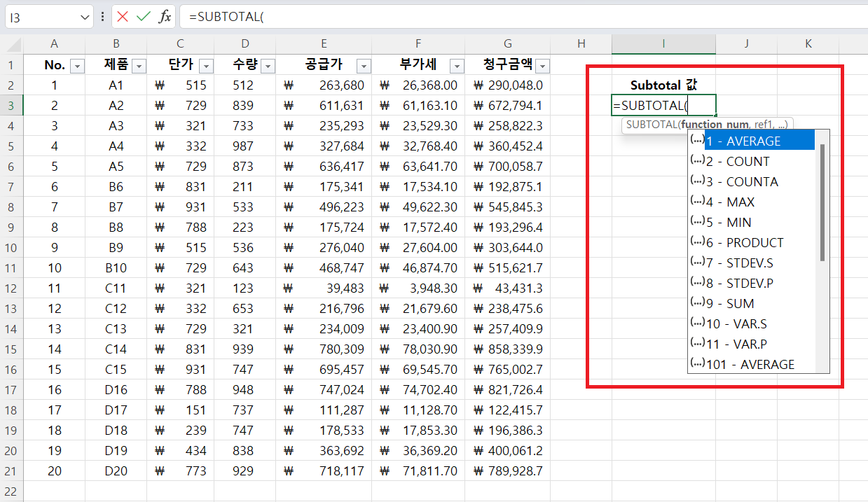
Task: Select column H header
Action: click(581, 43)
